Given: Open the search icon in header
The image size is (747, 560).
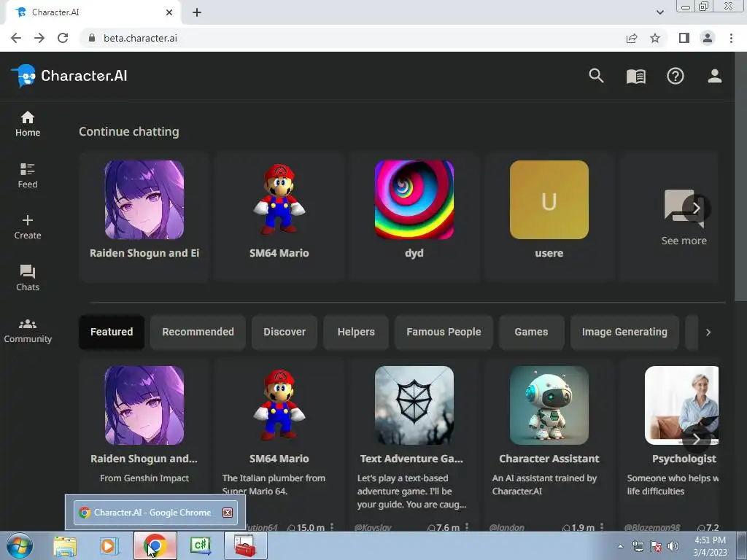Looking at the screenshot, I should click(596, 76).
